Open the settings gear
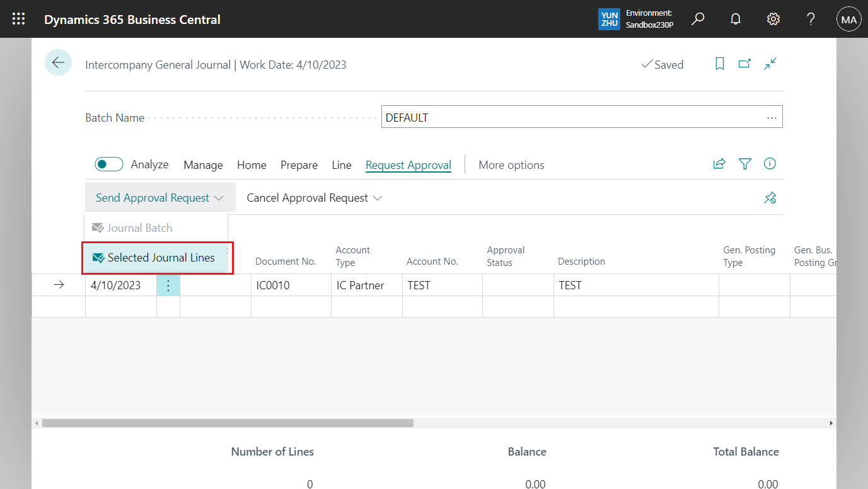This screenshot has width=868, height=489. pyautogui.click(x=773, y=19)
